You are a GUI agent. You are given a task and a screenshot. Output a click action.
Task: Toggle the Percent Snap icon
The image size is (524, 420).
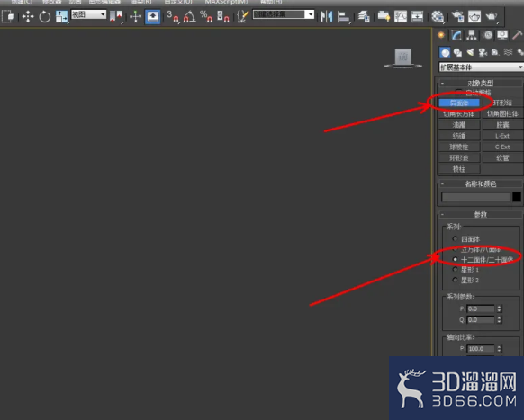tap(206, 16)
